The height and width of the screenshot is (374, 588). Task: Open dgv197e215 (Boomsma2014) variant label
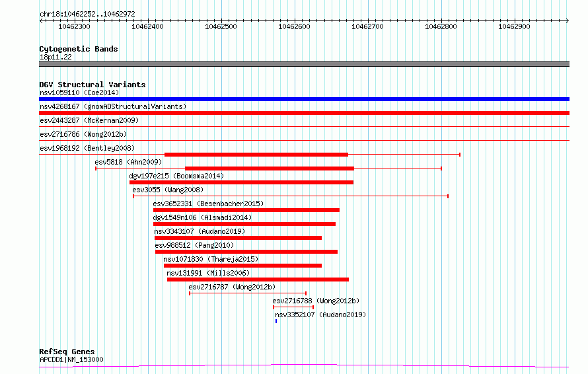176,176
